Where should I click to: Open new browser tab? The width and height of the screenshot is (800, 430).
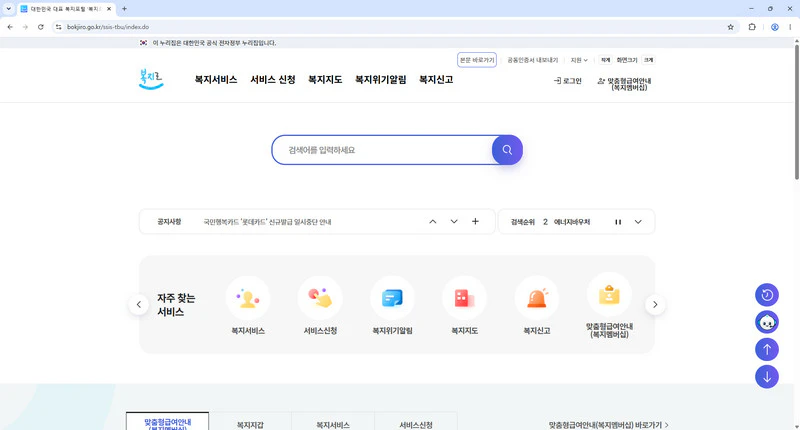(124, 9)
